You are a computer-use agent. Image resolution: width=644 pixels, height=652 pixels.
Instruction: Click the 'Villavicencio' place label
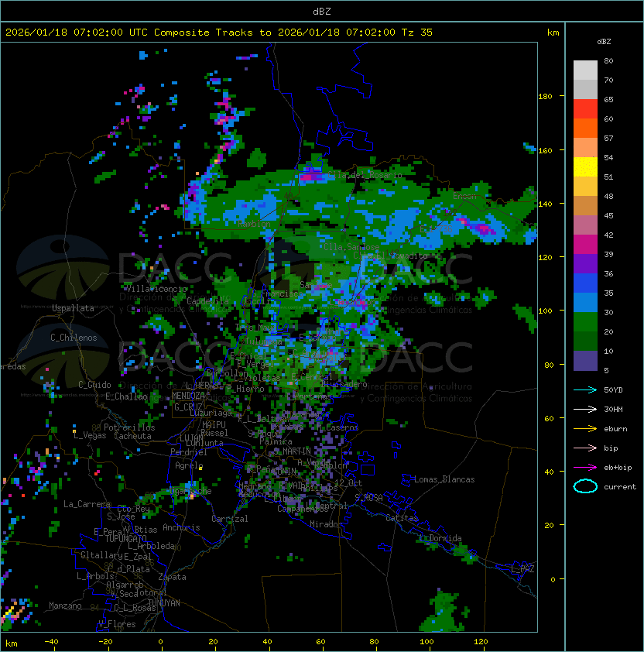[156, 289]
